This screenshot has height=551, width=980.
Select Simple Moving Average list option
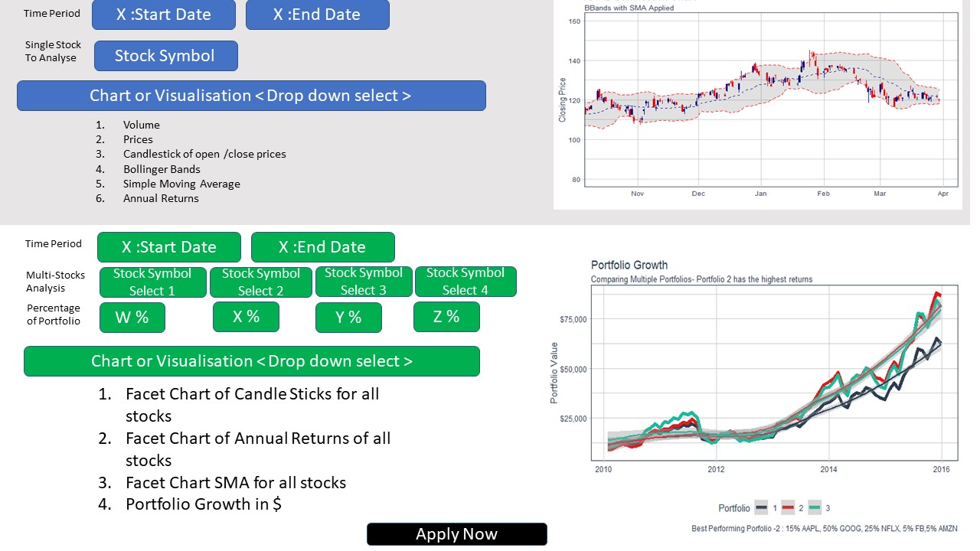click(x=181, y=184)
